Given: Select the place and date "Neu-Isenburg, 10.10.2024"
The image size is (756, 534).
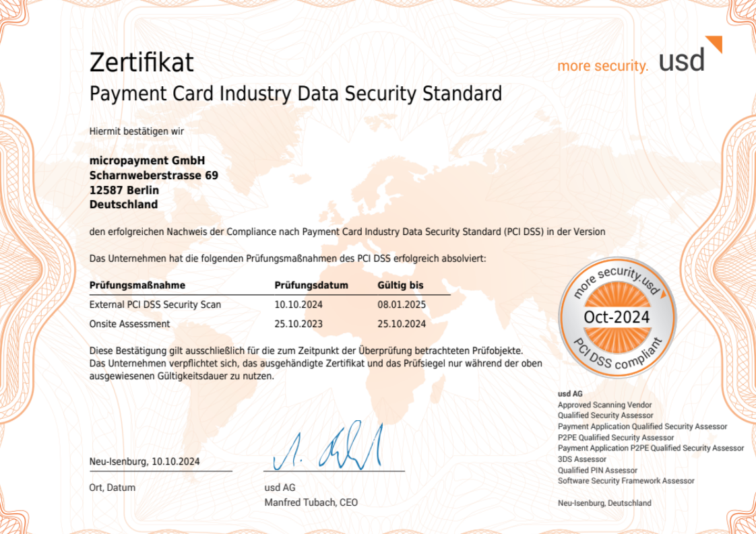Looking at the screenshot, I should [x=145, y=462].
